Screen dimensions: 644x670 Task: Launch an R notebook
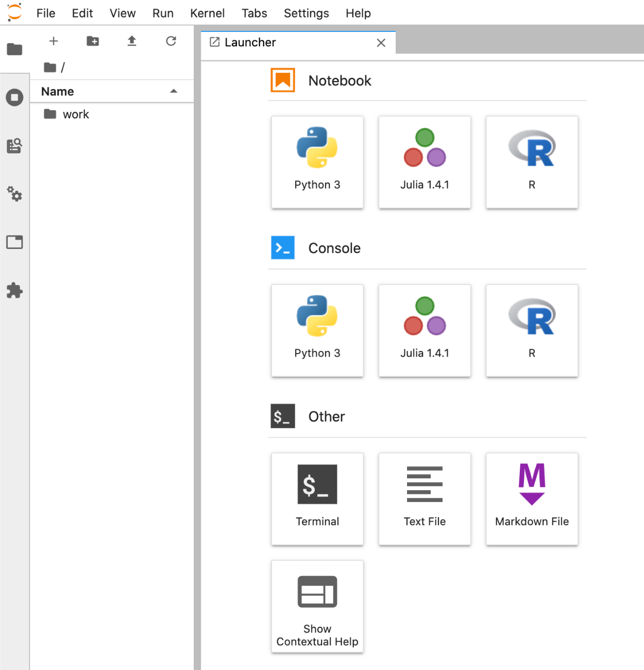point(532,162)
